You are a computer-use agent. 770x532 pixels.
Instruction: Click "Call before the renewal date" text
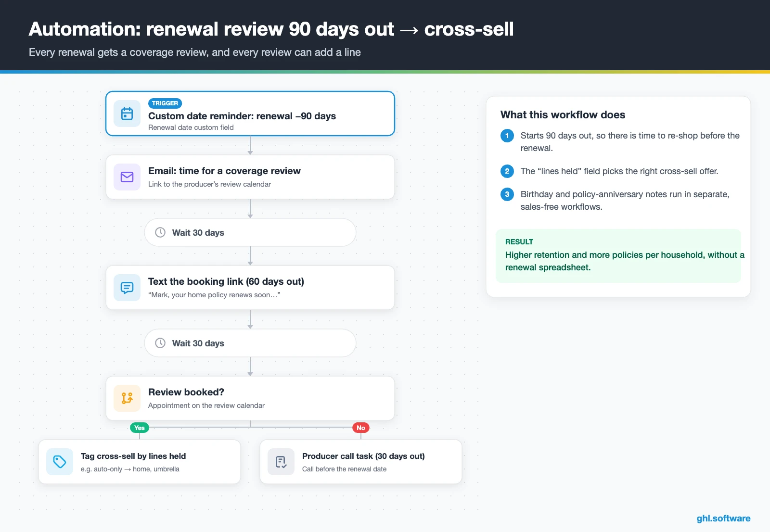click(344, 469)
